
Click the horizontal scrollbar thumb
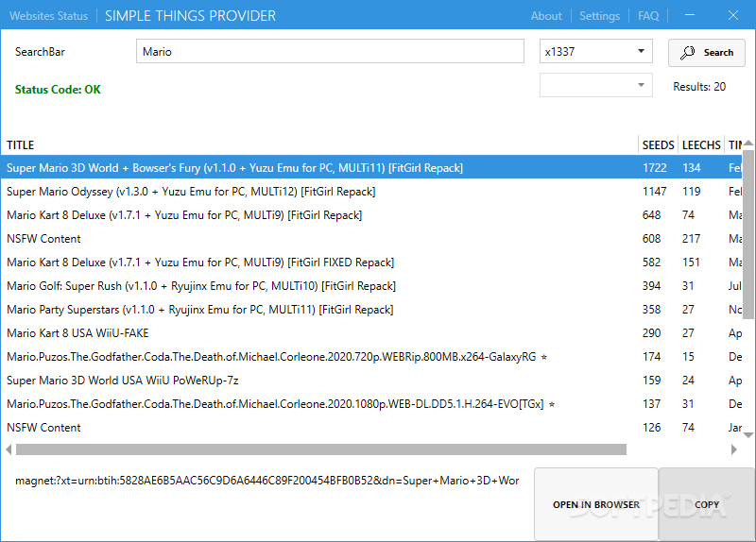[x=321, y=449]
